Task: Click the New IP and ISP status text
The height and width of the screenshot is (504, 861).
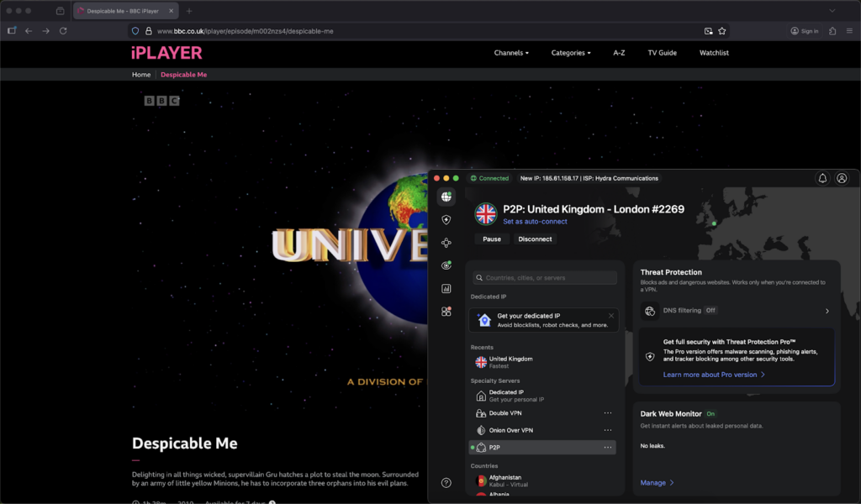Action: 589,178
